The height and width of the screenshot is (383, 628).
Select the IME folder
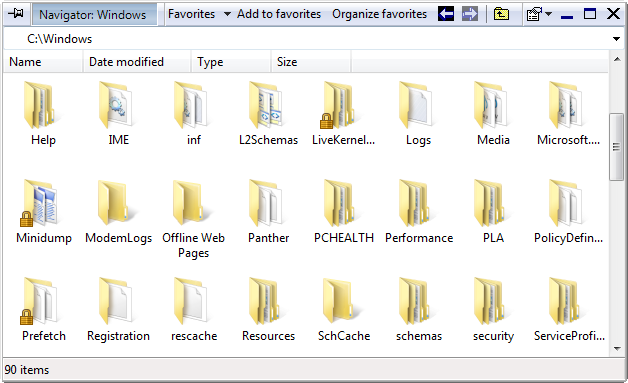[119, 114]
